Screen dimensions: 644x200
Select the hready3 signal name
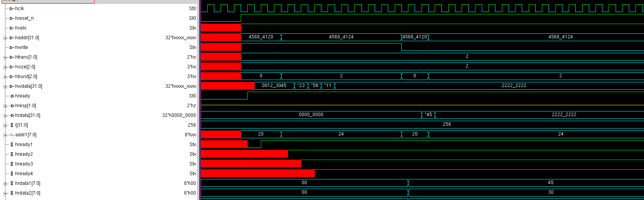pyautogui.click(x=24, y=164)
